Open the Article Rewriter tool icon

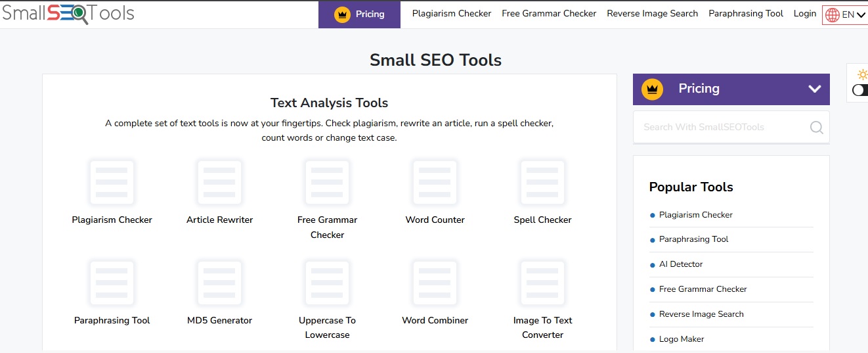click(x=219, y=182)
